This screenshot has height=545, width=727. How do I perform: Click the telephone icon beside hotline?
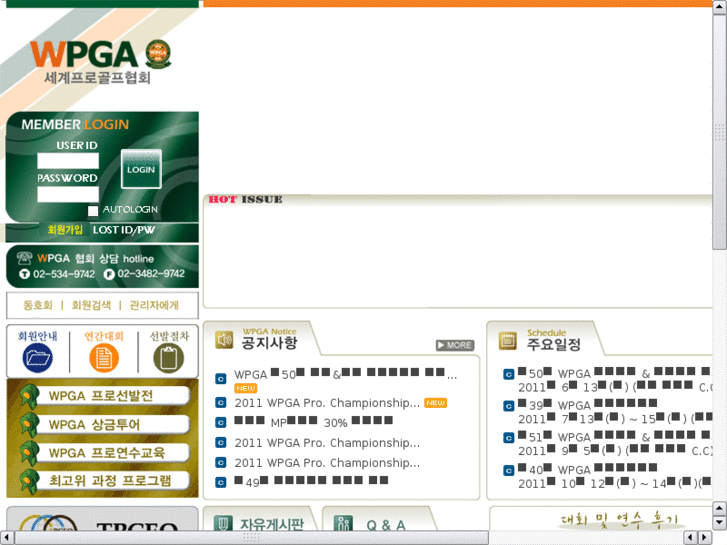point(25,258)
